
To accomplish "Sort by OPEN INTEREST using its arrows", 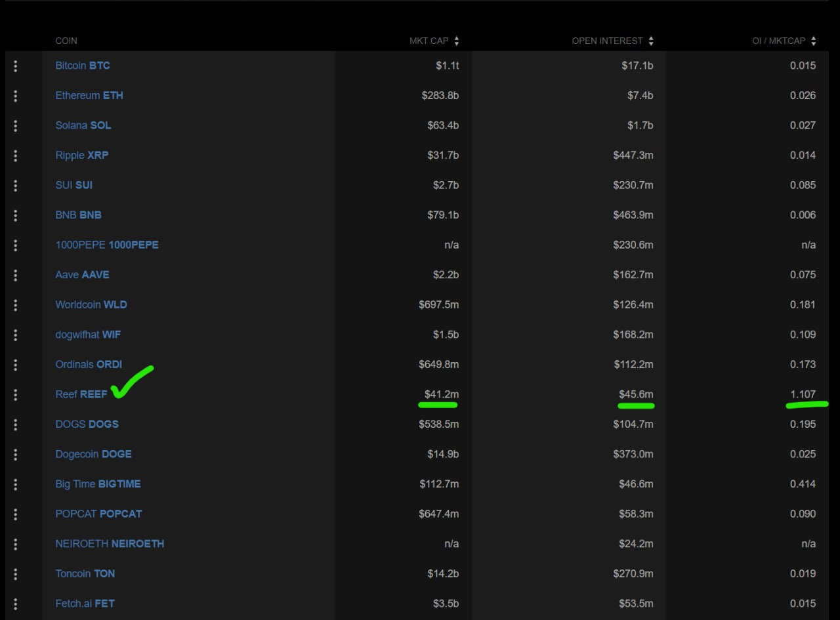I will coord(651,41).
